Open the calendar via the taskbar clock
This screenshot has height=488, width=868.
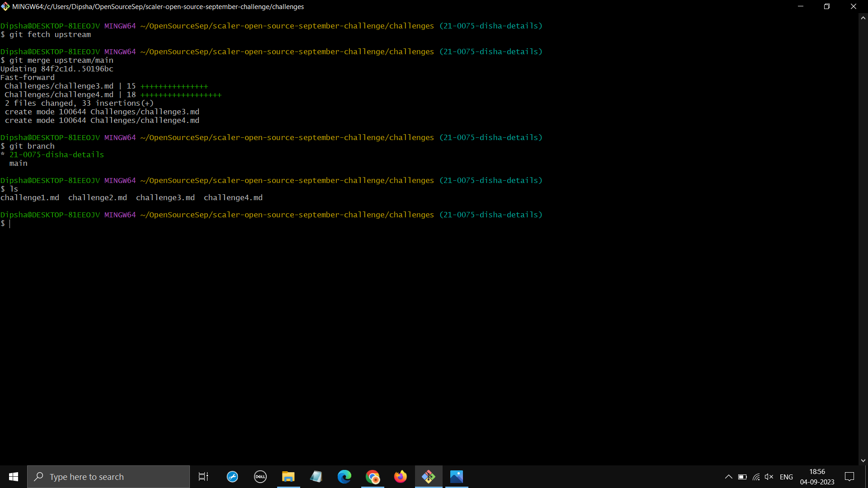[816, 477]
